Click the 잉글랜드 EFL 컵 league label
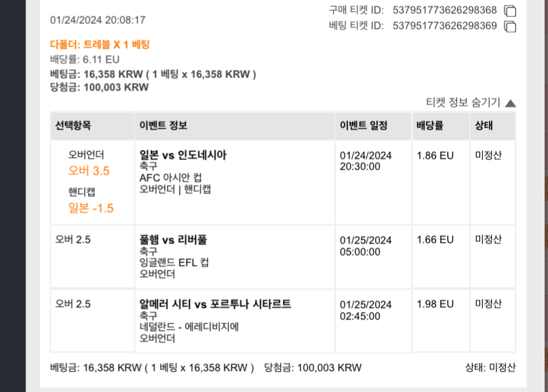Image resolution: width=548 pixels, height=392 pixels. (x=174, y=262)
